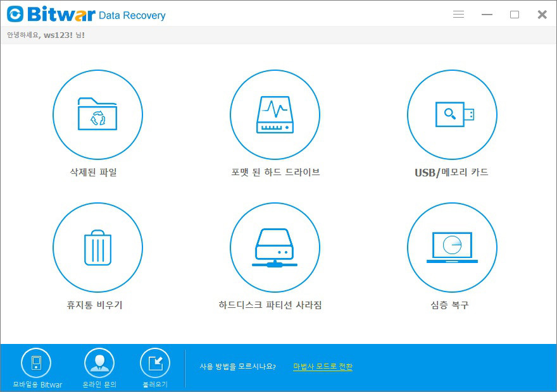Open the 모바일용 Bitwar phone icon
Image resolution: width=557 pixels, height=392 pixels.
tap(36, 363)
